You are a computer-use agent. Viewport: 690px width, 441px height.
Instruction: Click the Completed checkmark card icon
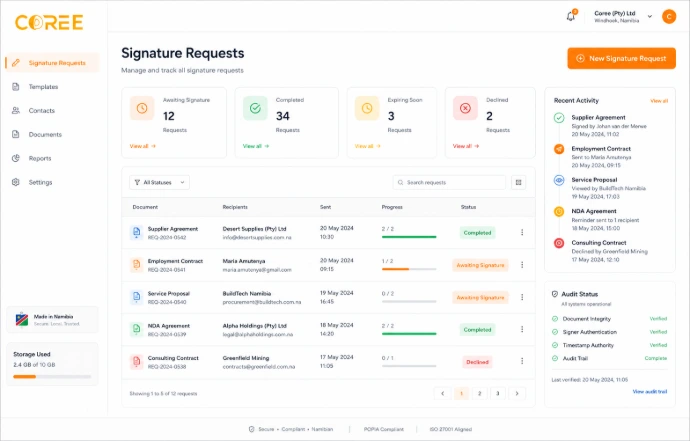pos(255,108)
